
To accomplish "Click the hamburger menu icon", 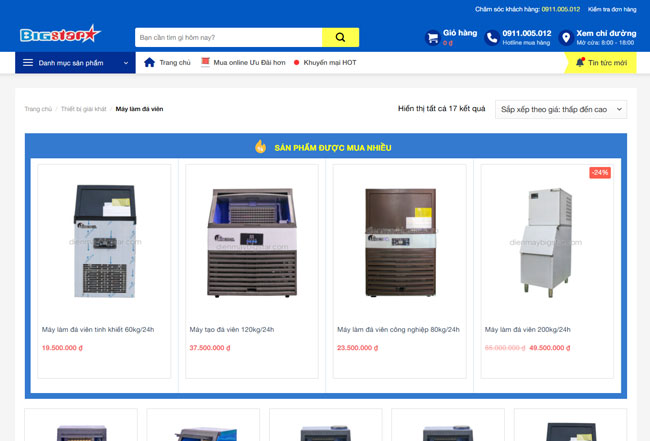I will pyautogui.click(x=27, y=63).
